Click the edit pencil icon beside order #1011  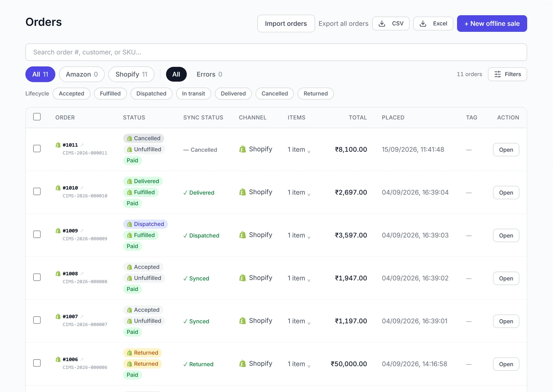82,145
